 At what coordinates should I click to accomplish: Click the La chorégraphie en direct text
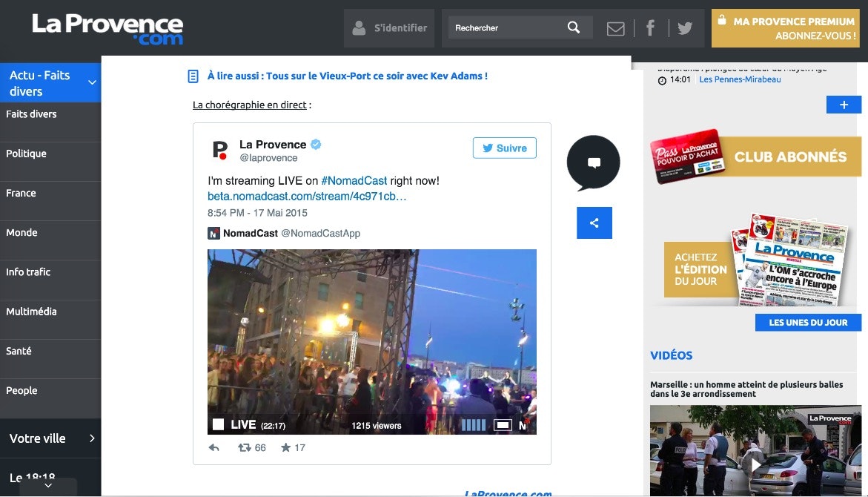(x=250, y=105)
